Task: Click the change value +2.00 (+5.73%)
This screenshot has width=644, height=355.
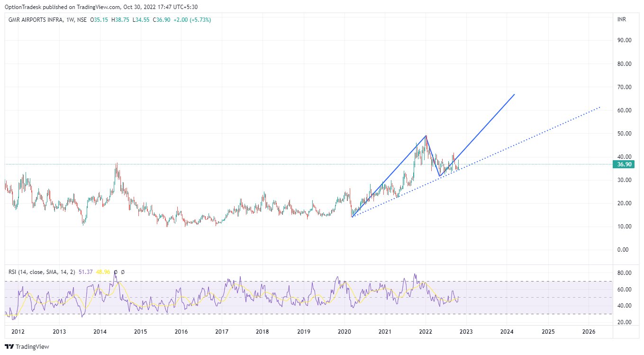Action: pos(191,20)
